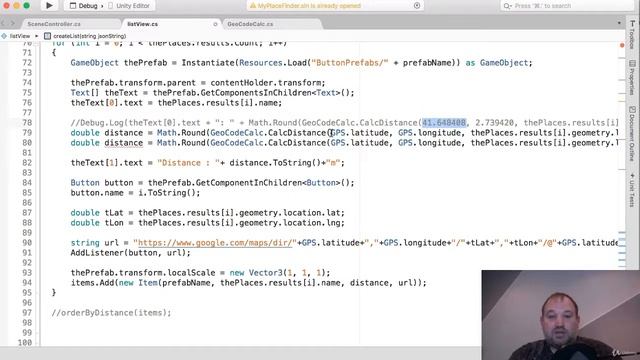The height and width of the screenshot is (360, 640).
Task: Switch to the listView.cs tab
Action: pos(142,24)
